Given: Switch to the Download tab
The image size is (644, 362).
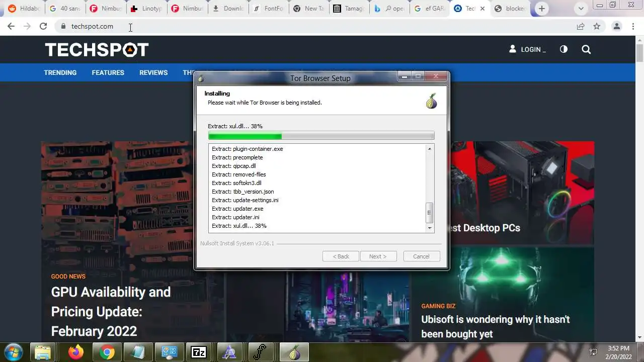Looking at the screenshot, I should [x=228, y=9].
